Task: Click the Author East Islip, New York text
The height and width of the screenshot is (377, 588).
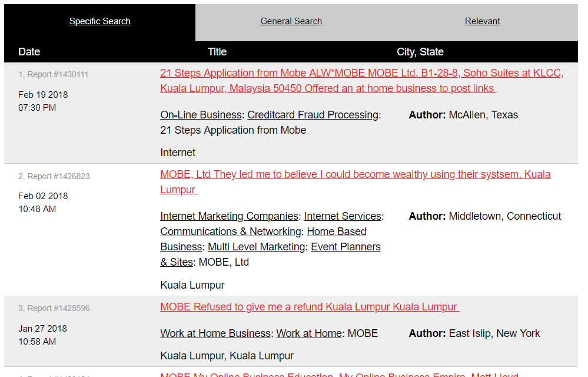Action: click(474, 333)
